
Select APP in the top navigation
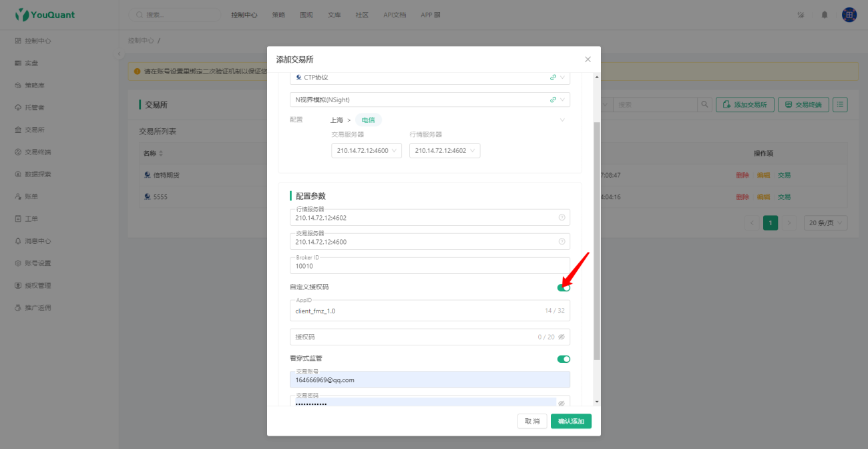[x=430, y=15]
